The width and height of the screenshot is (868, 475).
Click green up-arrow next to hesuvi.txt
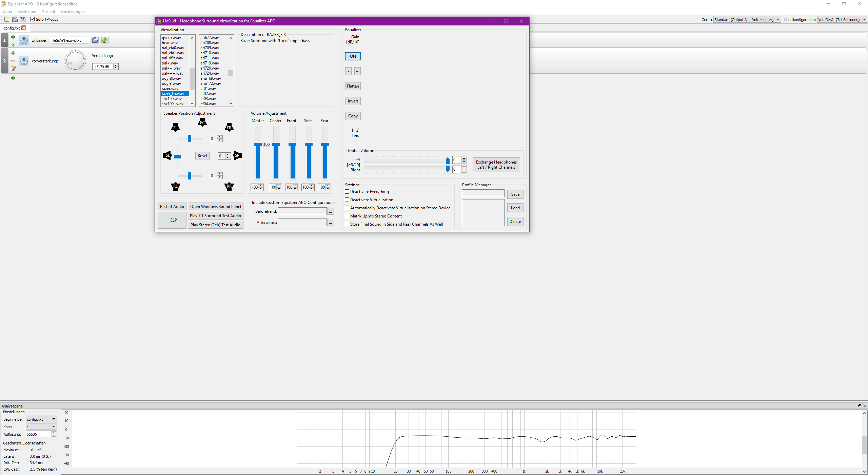click(x=105, y=40)
